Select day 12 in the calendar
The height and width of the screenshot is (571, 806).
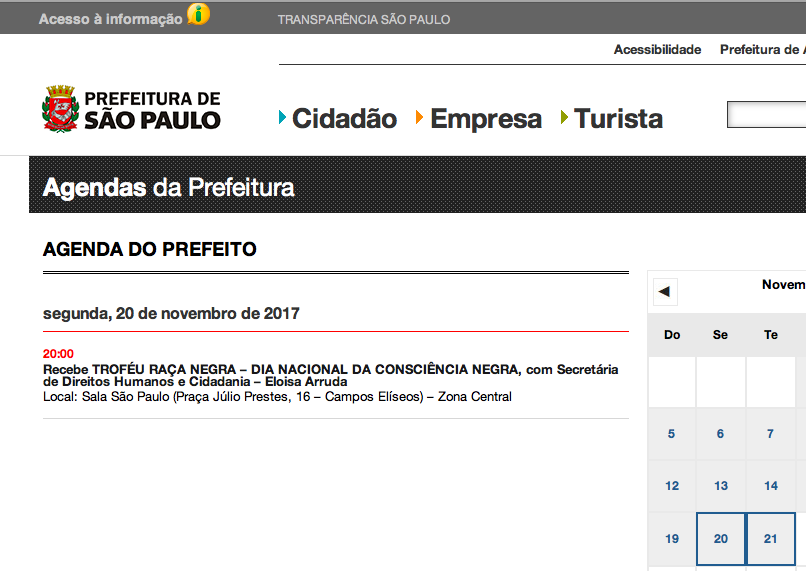pyautogui.click(x=671, y=486)
